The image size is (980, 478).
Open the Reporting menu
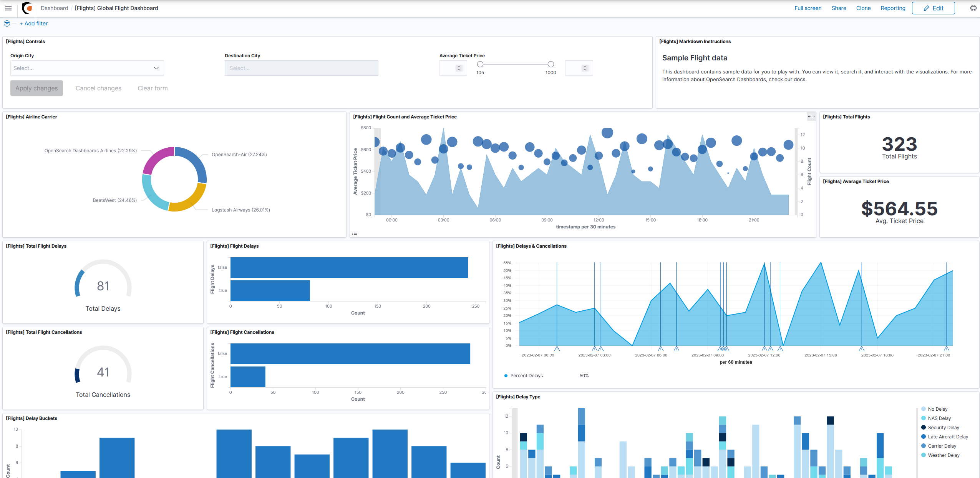[x=893, y=8]
